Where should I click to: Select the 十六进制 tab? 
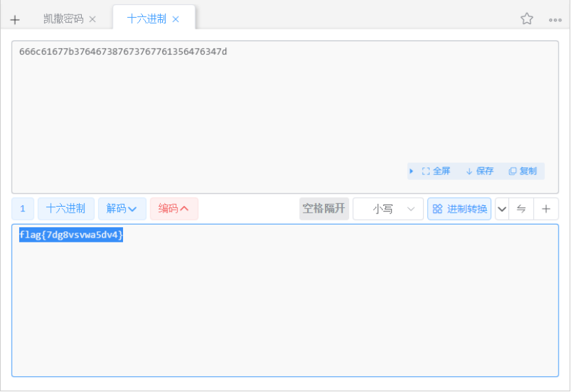[x=146, y=19]
